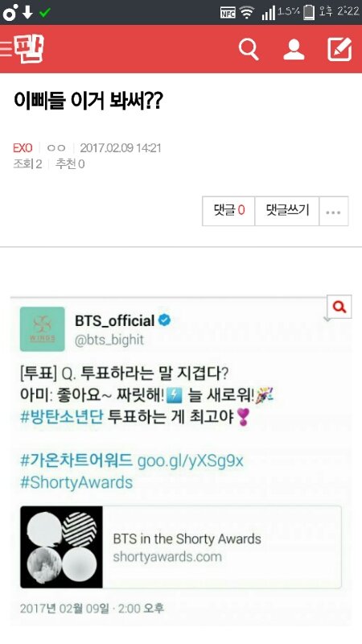This screenshot has width=362, height=644.
Task: Expand the tweet chevron arrow
Action: [327, 320]
